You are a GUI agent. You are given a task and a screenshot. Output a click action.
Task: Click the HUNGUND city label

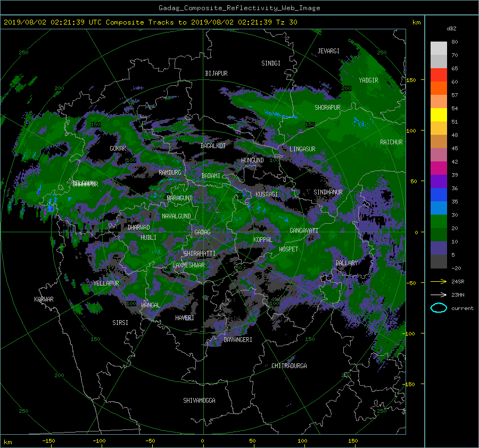252,160
